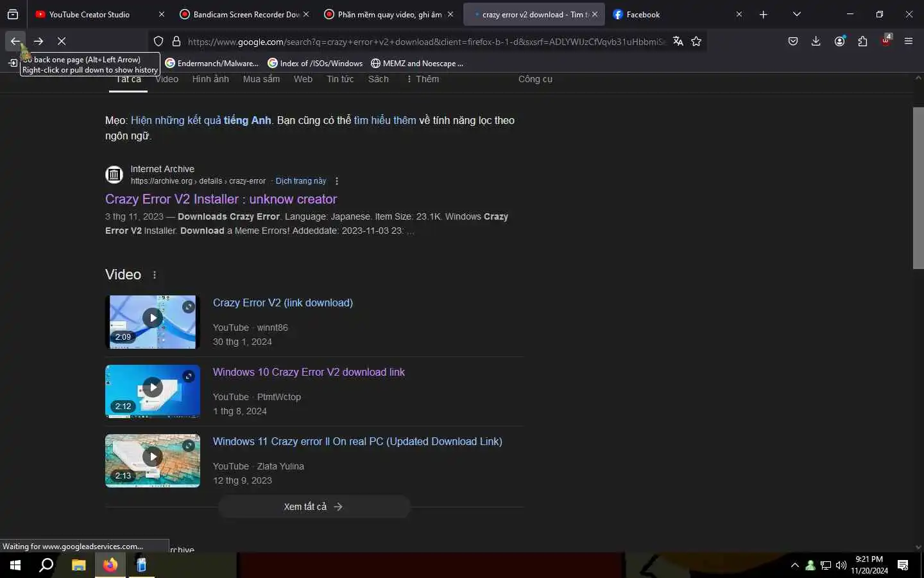Click Dịch trang này translate link
The height and width of the screenshot is (578, 924).
(x=301, y=181)
